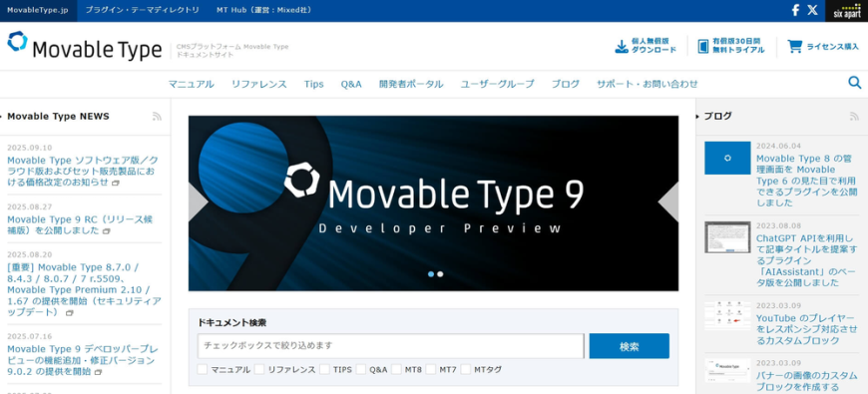Screen dimensions: 868x394
Task: Open the ユーザーグループ nav item
Action: (497, 84)
